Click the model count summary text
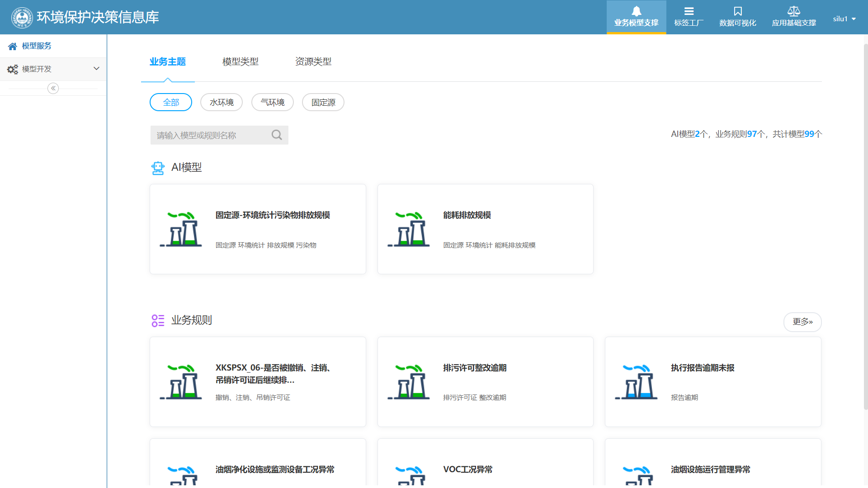This screenshot has width=868, height=488. [x=746, y=134]
